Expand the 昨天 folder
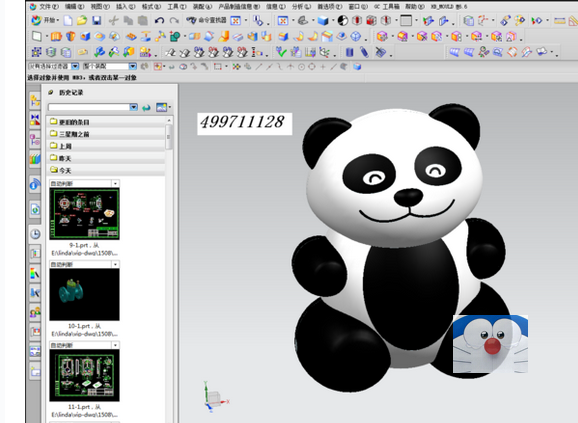Viewport: 578px width, 423px height. (x=106, y=158)
